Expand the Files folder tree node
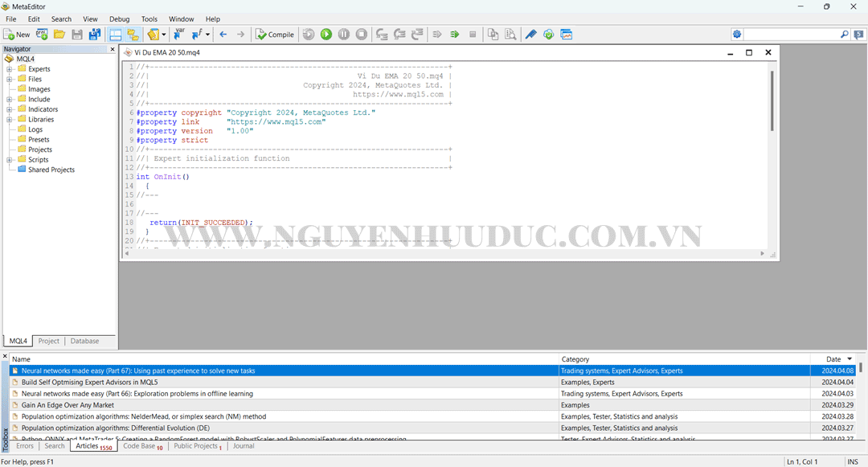 click(x=10, y=79)
